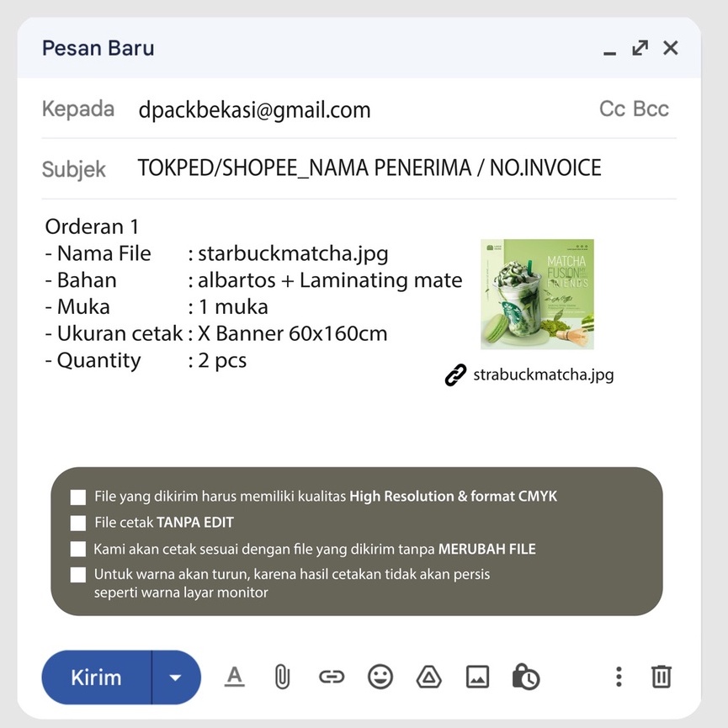Click Quantity value 2 pcs
728x728 pixels.
222,361
